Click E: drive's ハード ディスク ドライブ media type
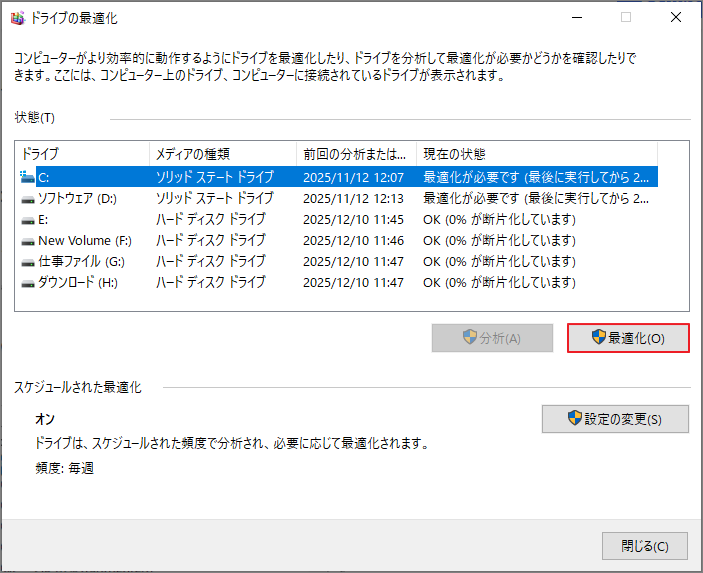Screen dimensions: 703x573 211,219
